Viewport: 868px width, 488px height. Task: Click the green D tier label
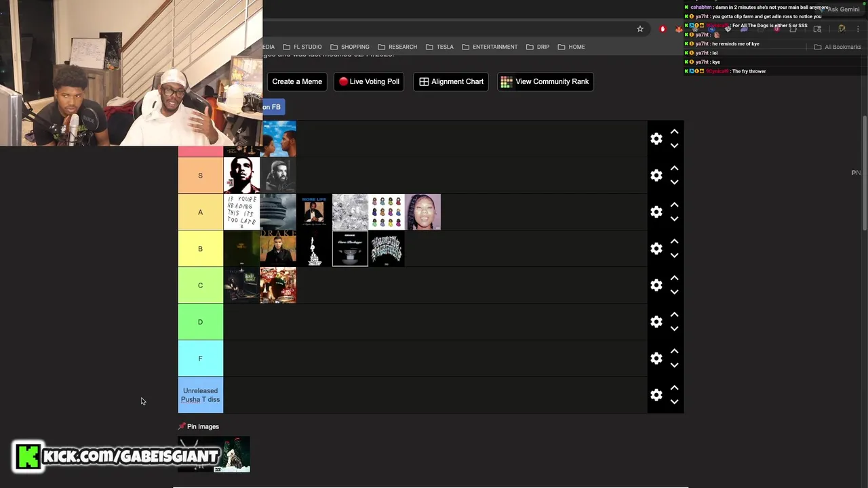(200, 322)
